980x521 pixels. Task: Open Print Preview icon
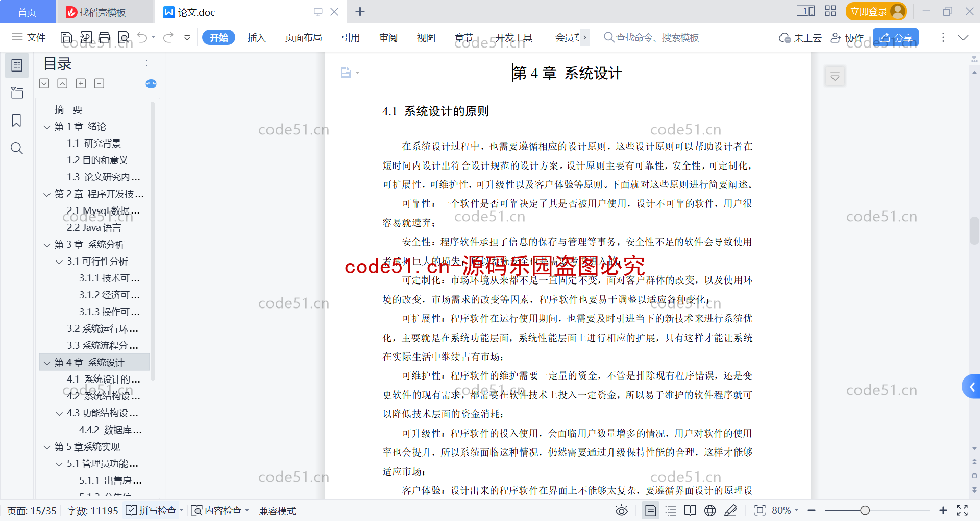(x=124, y=37)
